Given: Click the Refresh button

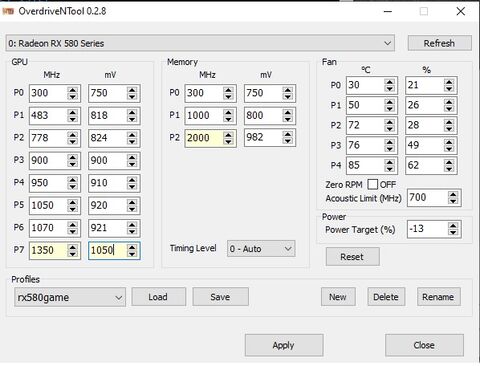Looking at the screenshot, I should point(439,43).
